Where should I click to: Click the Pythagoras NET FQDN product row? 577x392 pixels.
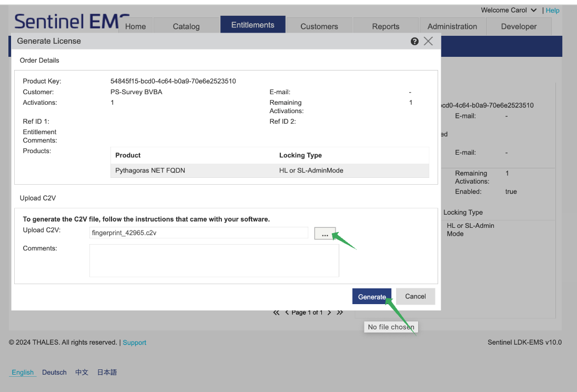270,170
